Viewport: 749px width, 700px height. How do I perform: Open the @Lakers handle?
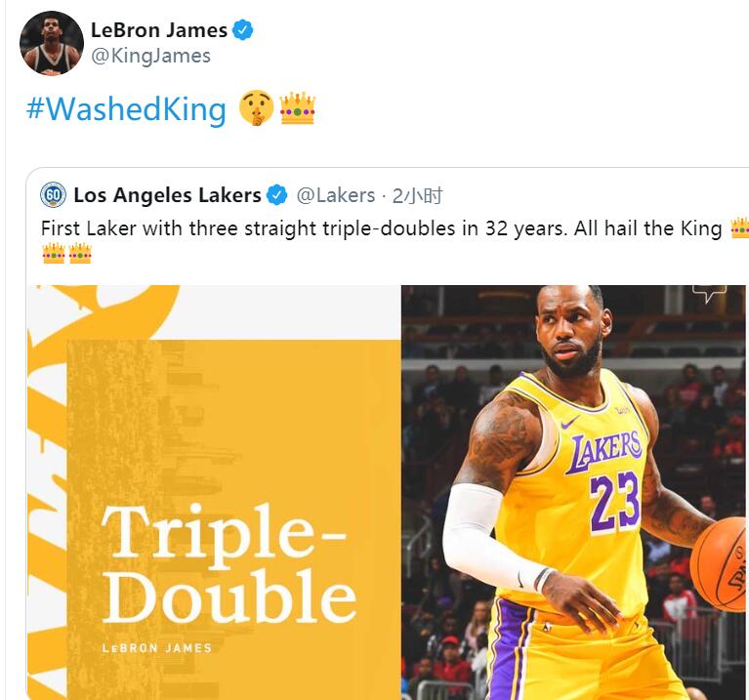336,195
